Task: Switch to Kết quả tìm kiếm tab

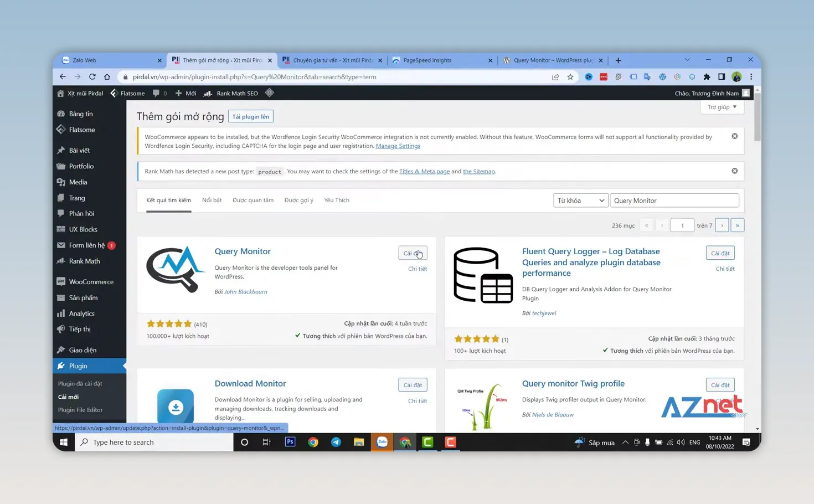Action: tap(168, 200)
